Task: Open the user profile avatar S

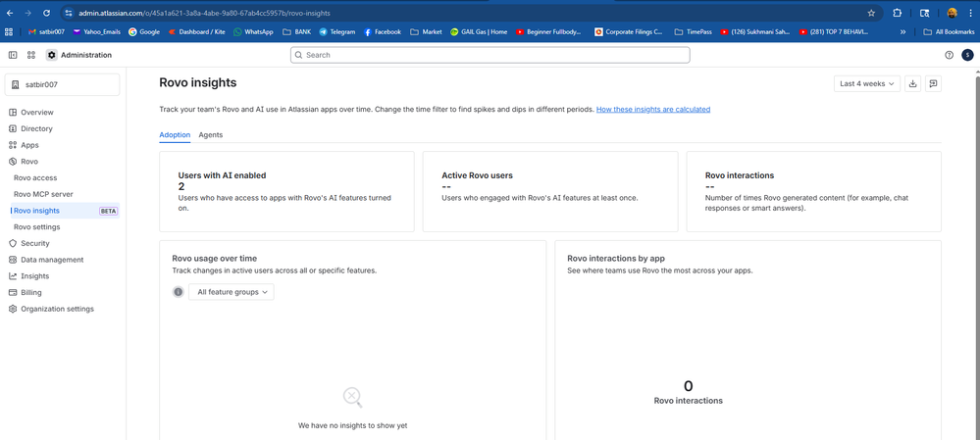Action: point(967,55)
